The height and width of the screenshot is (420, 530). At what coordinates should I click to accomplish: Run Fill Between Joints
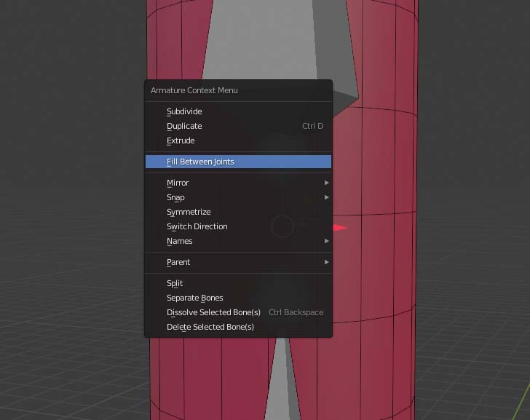200,162
